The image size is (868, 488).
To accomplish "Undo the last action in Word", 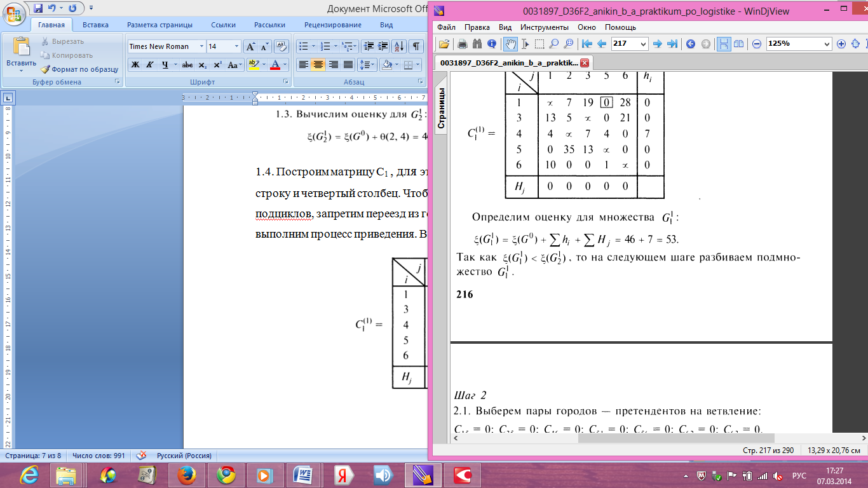I will [52, 8].
